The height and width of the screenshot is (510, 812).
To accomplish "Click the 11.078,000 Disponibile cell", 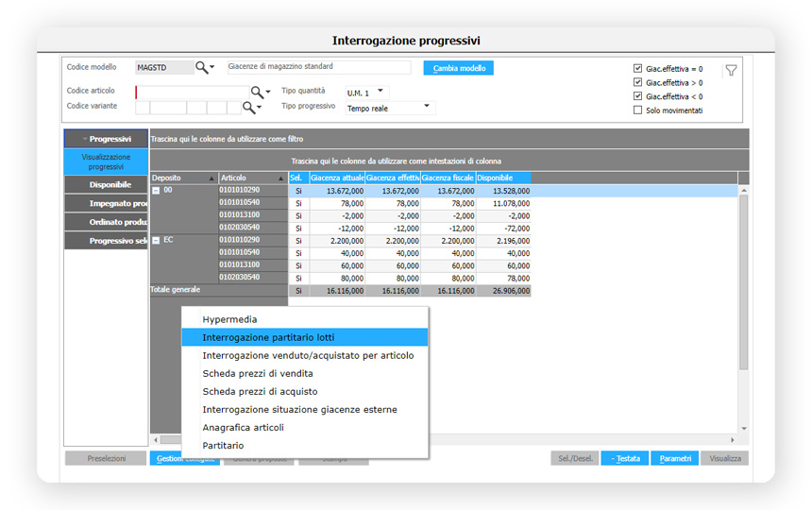I will [x=503, y=203].
